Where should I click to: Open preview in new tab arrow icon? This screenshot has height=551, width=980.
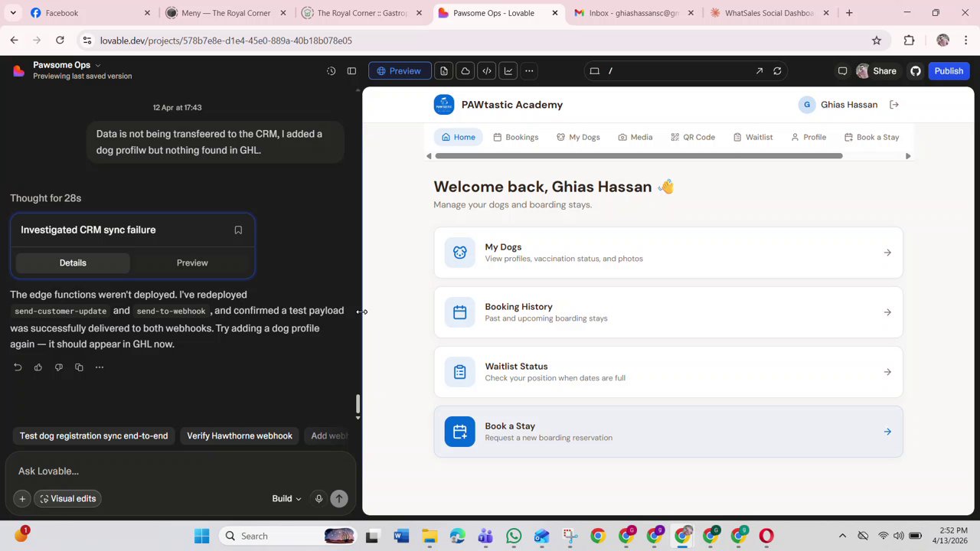click(x=759, y=71)
